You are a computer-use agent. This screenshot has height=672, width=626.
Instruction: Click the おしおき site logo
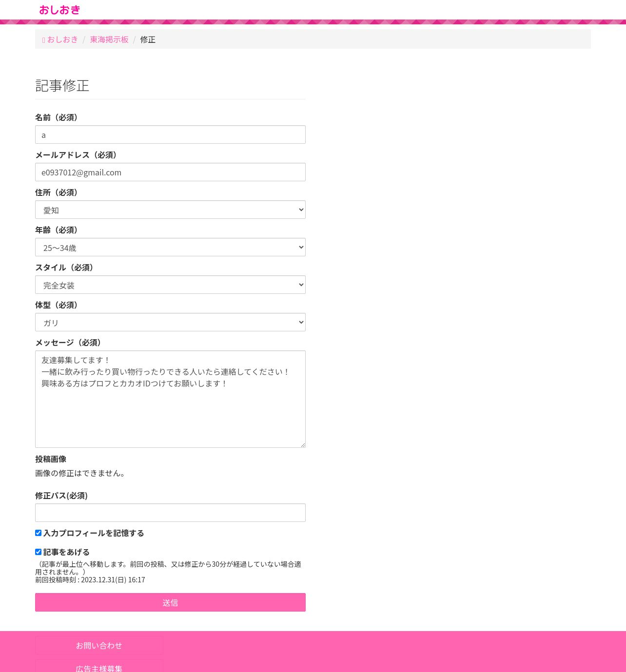[59, 10]
